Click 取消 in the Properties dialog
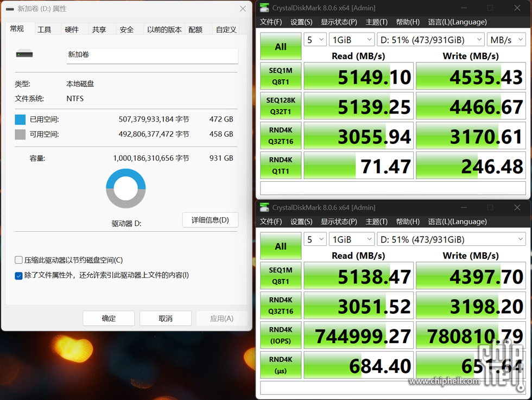532x400 pixels. (x=166, y=318)
